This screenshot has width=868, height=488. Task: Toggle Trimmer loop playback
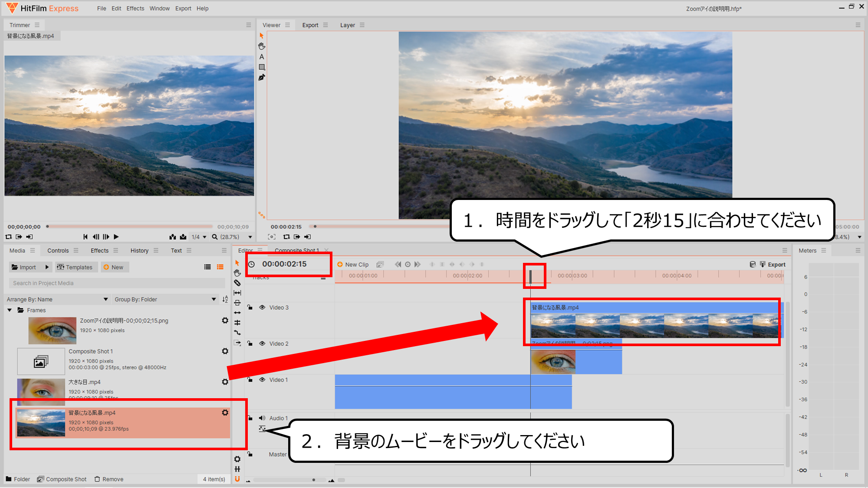[9, 237]
